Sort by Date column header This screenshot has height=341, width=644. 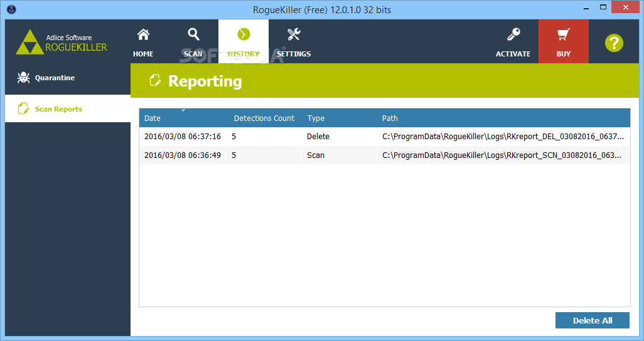click(183, 118)
